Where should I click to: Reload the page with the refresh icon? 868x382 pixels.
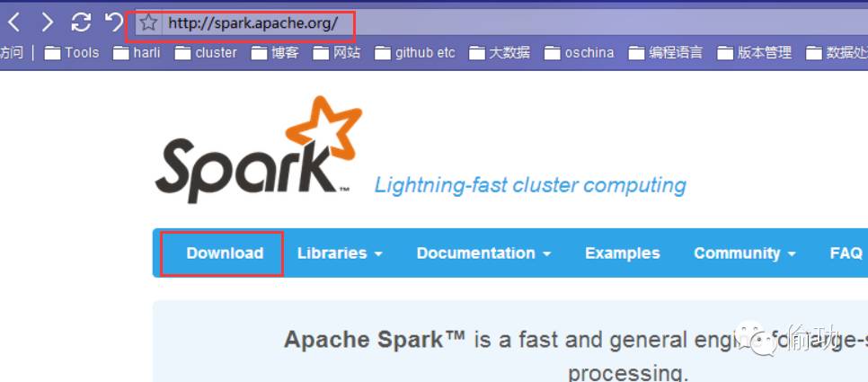[82, 22]
